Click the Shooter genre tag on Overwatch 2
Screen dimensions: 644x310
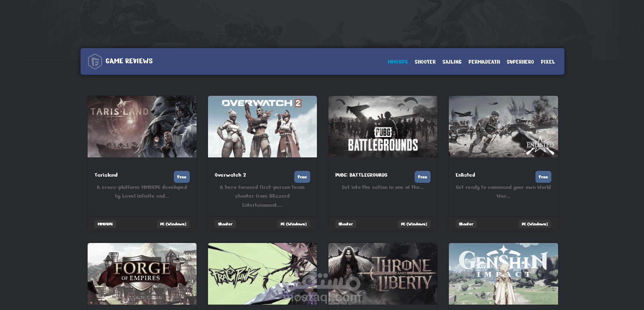tap(225, 224)
